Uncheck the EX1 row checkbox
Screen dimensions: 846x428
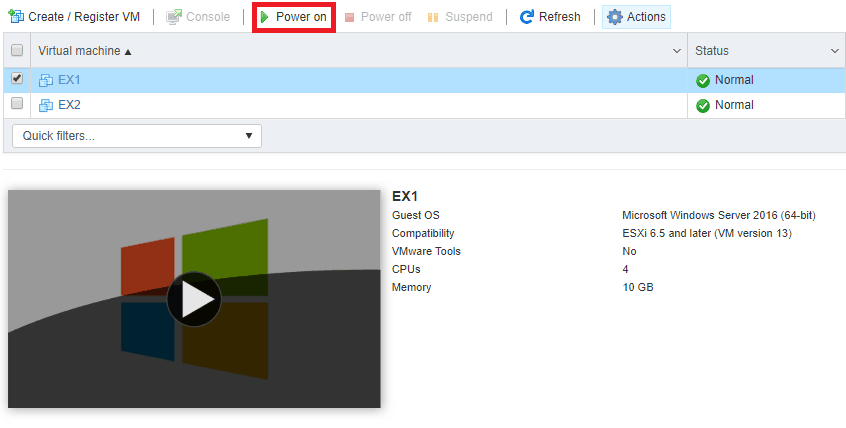point(17,79)
